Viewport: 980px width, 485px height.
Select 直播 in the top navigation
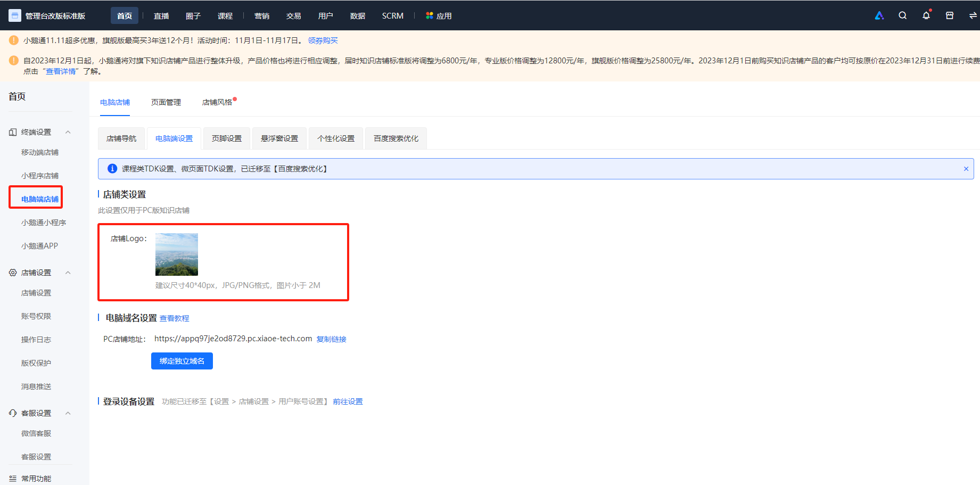pos(161,16)
